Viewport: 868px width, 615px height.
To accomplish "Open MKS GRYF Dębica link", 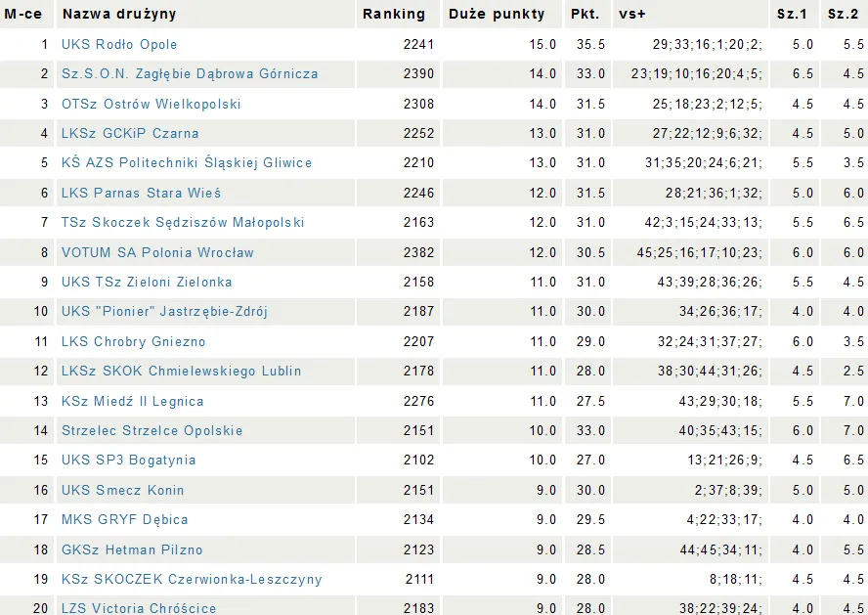I will tap(124, 519).
